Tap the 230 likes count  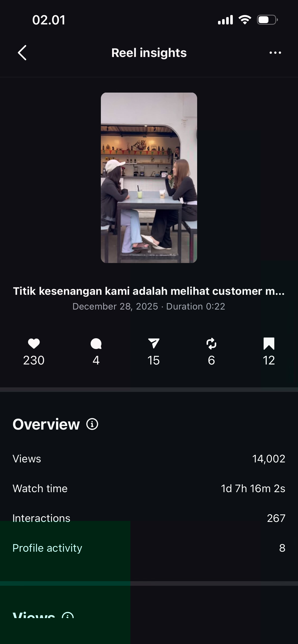(34, 360)
